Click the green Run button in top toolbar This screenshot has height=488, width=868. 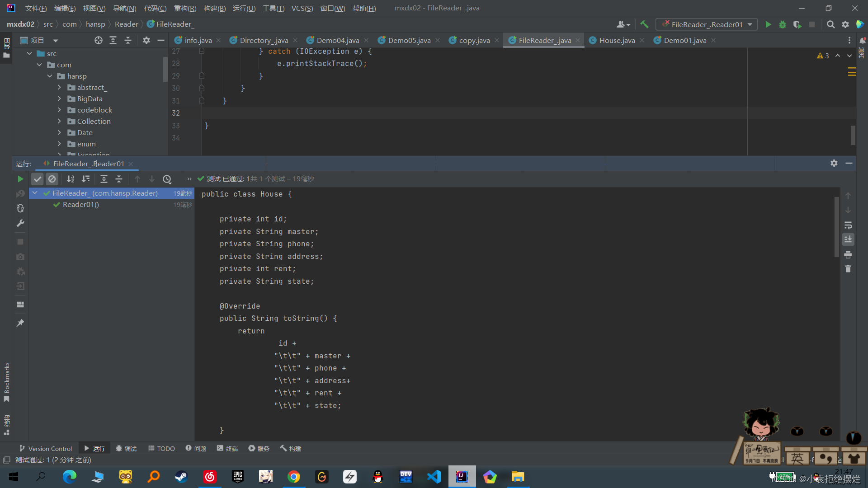(768, 24)
